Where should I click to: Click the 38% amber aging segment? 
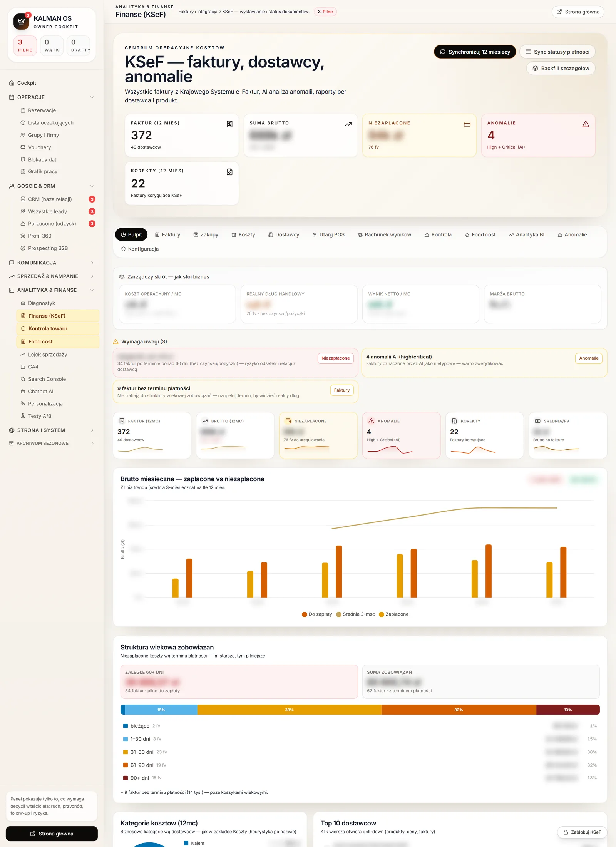(x=290, y=710)
